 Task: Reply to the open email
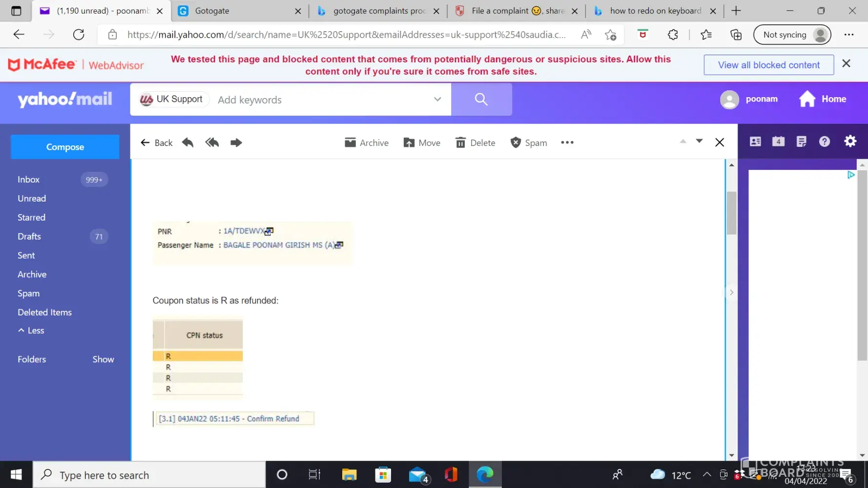click(188, 142)
